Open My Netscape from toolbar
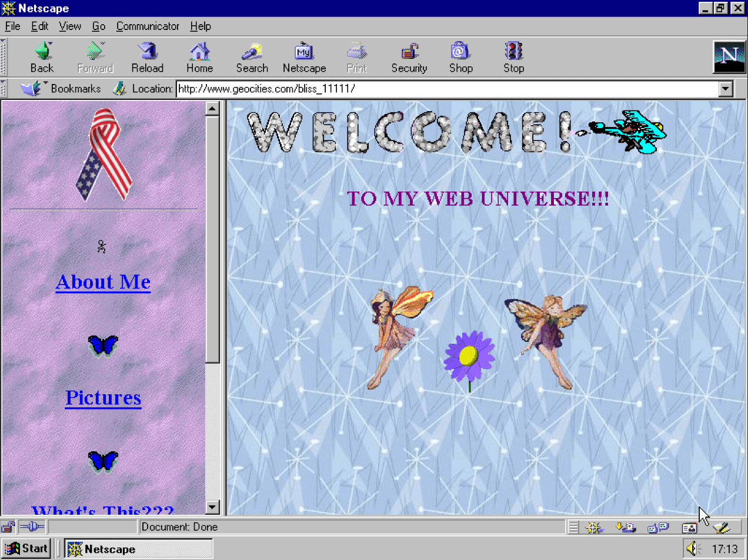This screenshot has height=560, width=748. point(304,58)
